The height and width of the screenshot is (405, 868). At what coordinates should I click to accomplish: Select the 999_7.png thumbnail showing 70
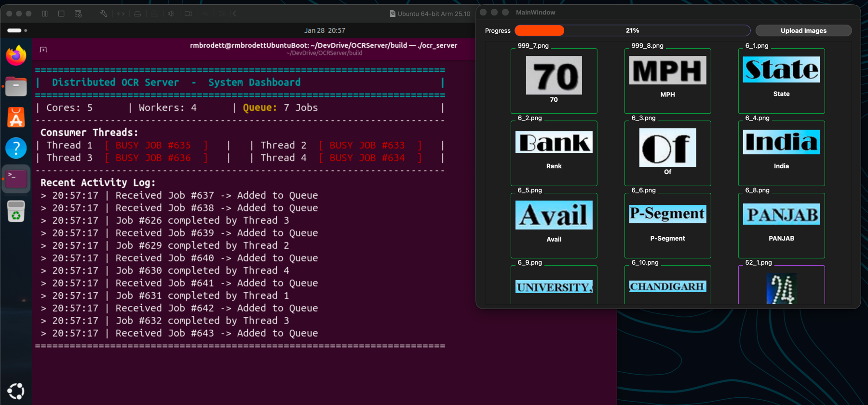pos(554,75)
